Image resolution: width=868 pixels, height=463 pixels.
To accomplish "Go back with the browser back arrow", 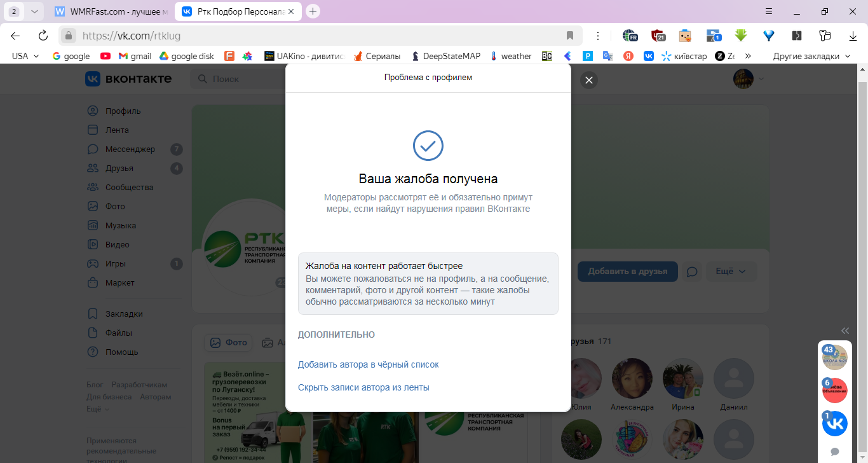I will pos(15,36).
